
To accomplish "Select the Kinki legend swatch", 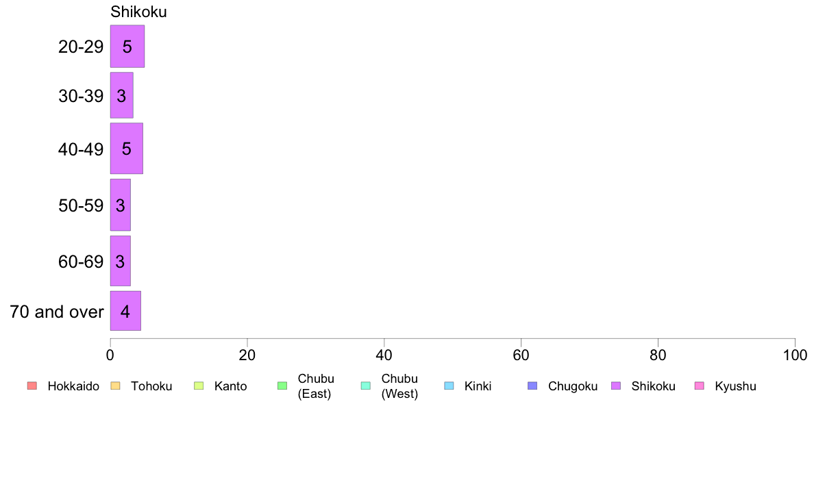I will (x=449, y=386).
